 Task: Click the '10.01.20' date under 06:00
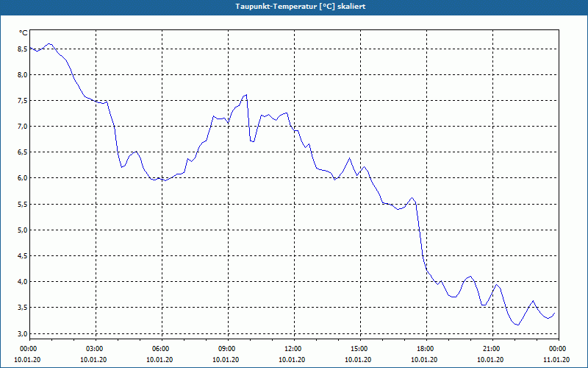(x=159, y=360)
